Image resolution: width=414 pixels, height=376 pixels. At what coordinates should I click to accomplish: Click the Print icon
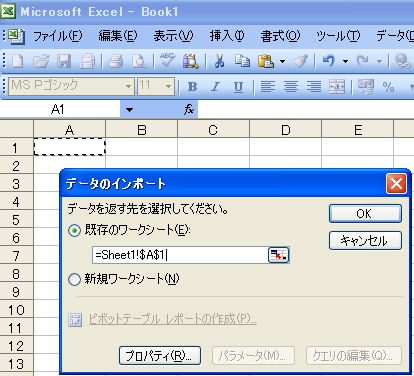115,61
